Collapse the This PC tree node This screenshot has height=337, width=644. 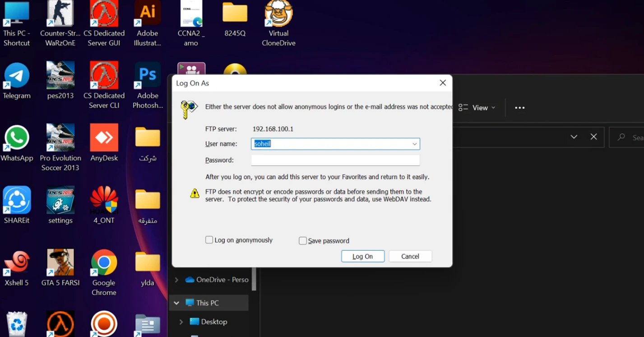tap(176, 303)
